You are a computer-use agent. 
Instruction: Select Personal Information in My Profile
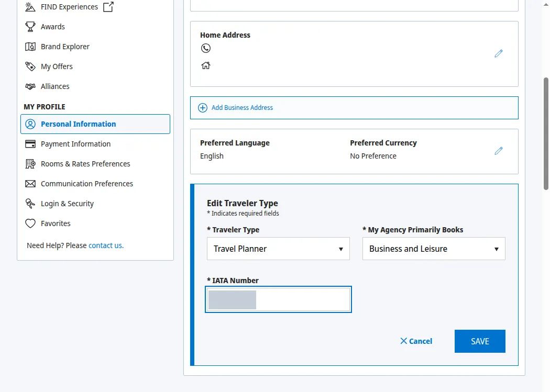[95, 124]
